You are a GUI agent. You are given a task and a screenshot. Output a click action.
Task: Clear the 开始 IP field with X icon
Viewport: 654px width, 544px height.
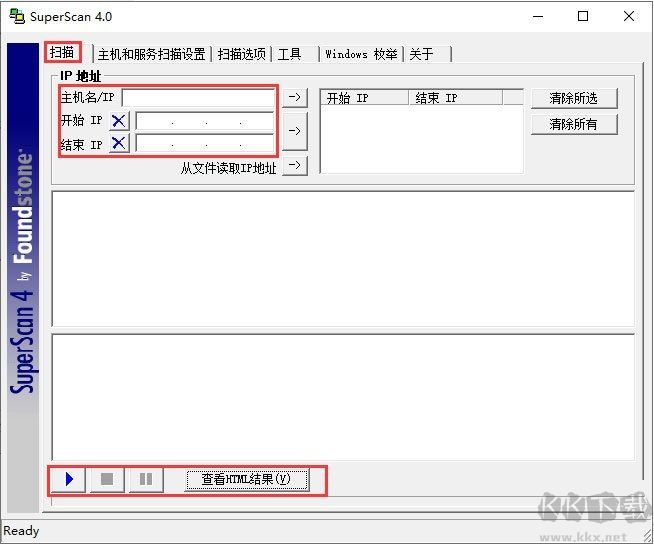click(x=119, y=121)
